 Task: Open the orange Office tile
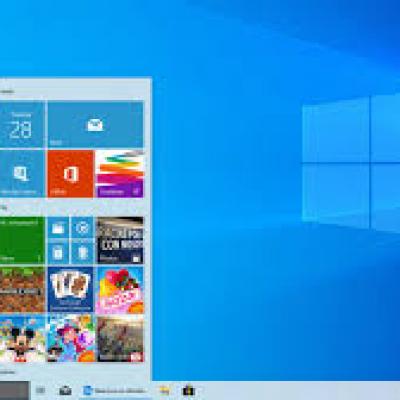pos(70,174)
